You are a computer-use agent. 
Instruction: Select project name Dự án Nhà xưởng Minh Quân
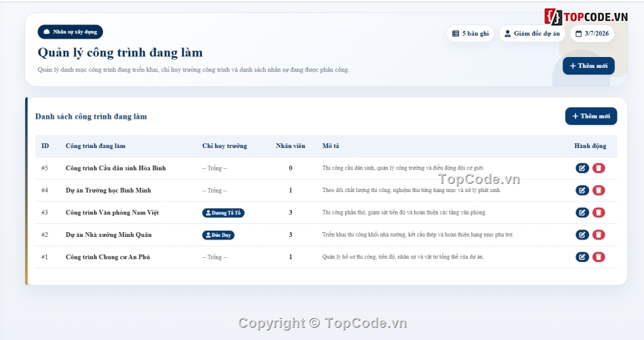(x=109, y=235)
